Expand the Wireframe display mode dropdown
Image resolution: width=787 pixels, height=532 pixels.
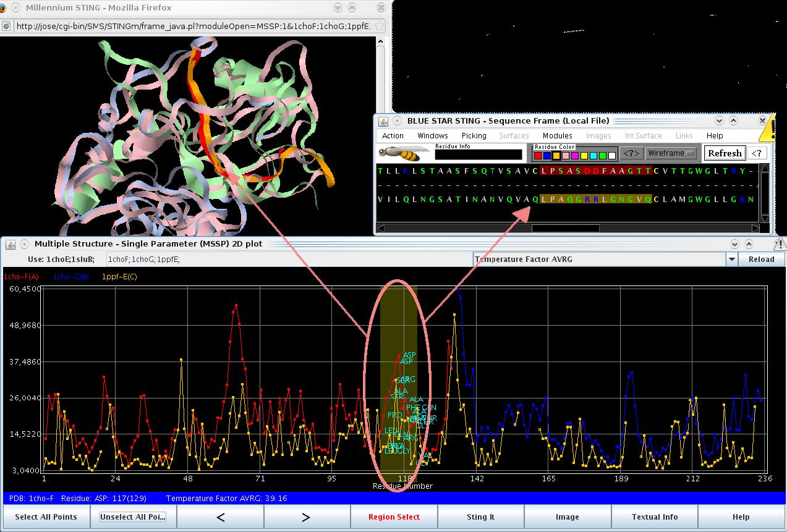(x=671, y=153)
